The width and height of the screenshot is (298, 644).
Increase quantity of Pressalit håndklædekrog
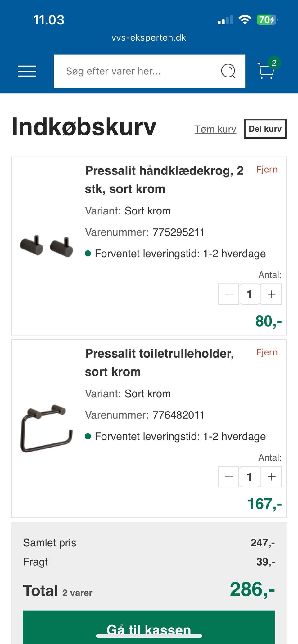pyautogui.click(x=271, y=294)
